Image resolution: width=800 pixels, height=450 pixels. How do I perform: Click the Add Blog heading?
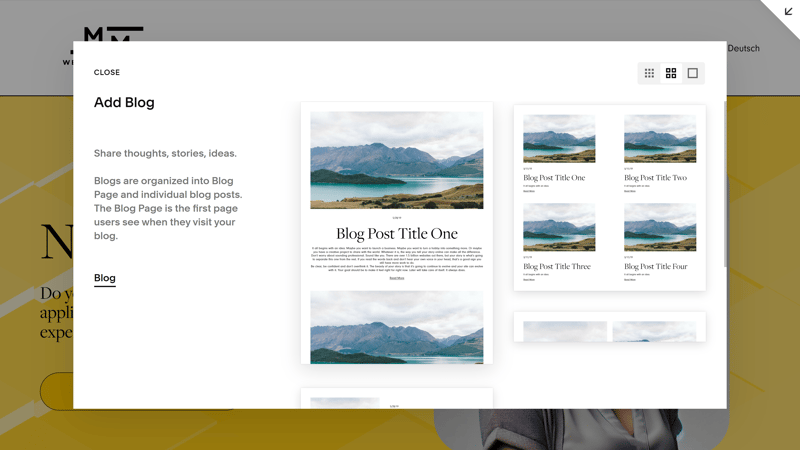[x=124, y=103]
